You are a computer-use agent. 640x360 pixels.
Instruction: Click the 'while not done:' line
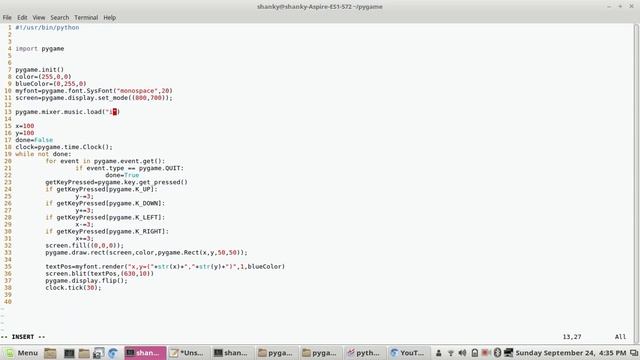(x=43, y=154)
